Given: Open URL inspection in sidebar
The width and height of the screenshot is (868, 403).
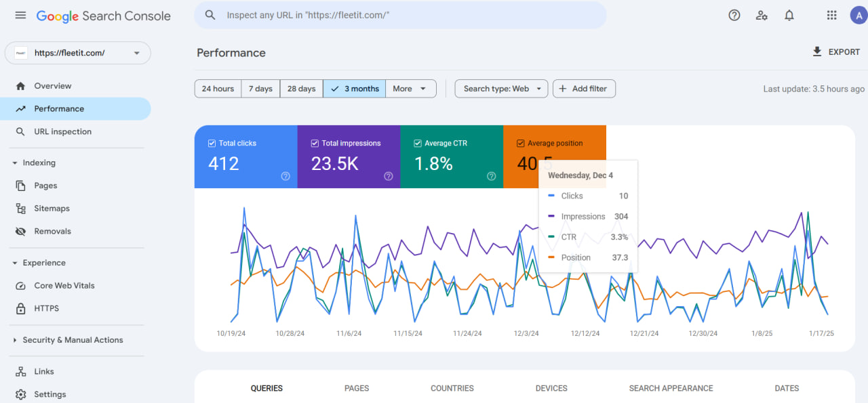Looking at the screenshot, I should click(75, 131).
